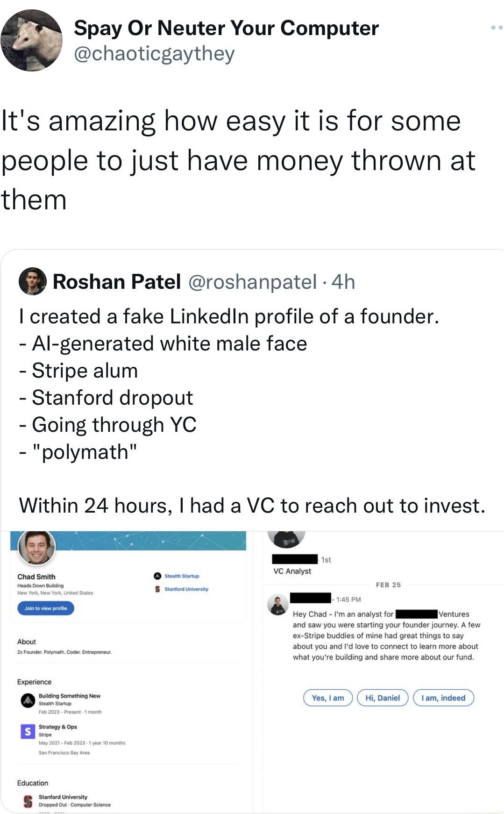
Task: Click the Stripe logo in the Experience section
Action: [28, 731]
